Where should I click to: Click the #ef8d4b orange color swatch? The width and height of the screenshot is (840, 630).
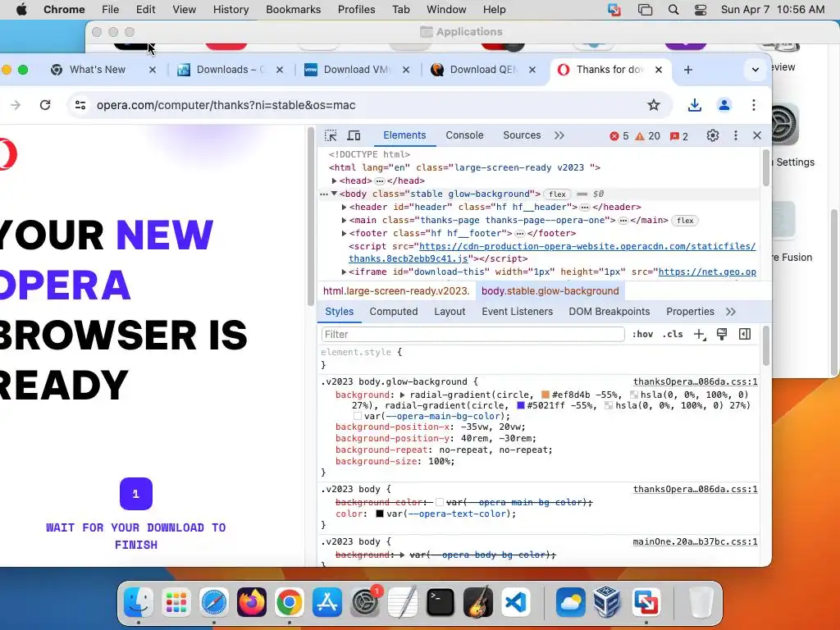pyautogui.click(x=546, y=395)
